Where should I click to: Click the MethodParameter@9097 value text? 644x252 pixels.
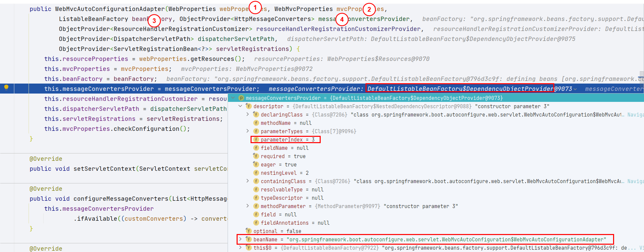[348, 206]
